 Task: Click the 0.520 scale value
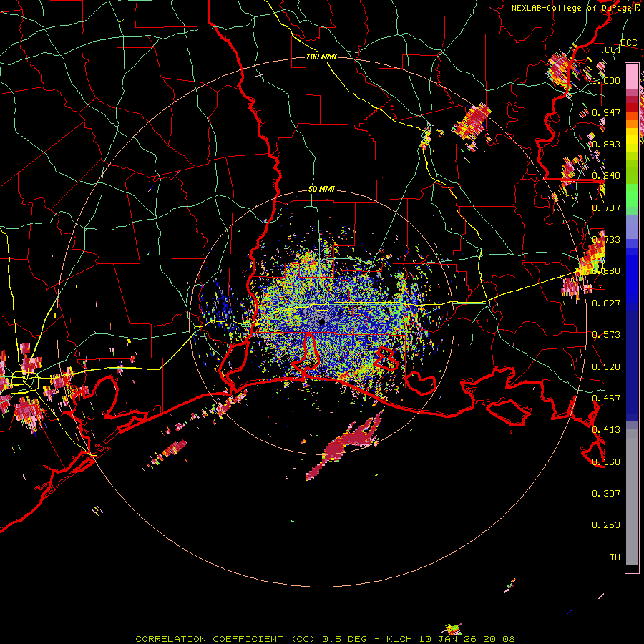pyautogui.click(x=606, y=367)
